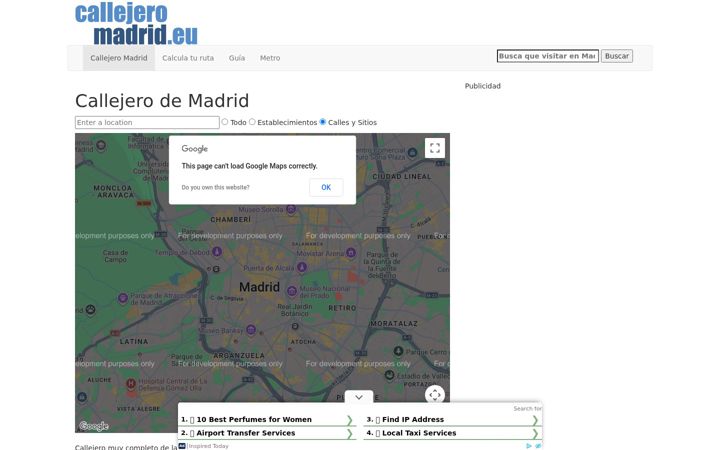Screen dimensions: 720x450
Task: Open Calcula tu ruta menu item
Action: click(x=188, y=58)
